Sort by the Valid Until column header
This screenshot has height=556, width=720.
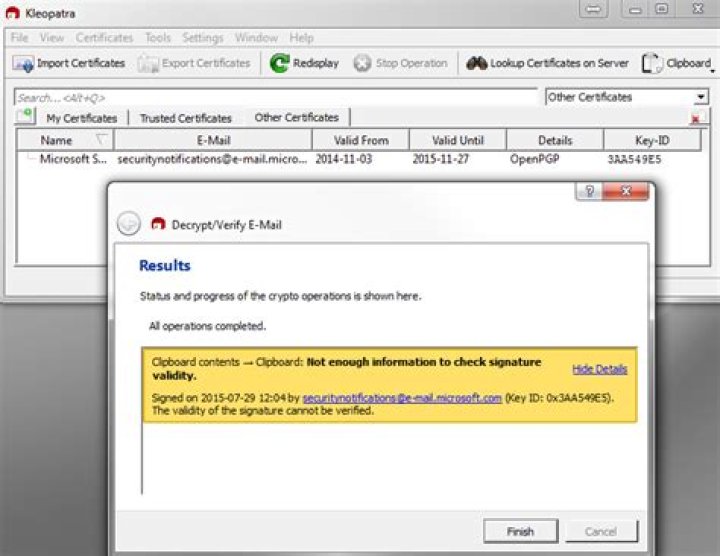point(458,140)
